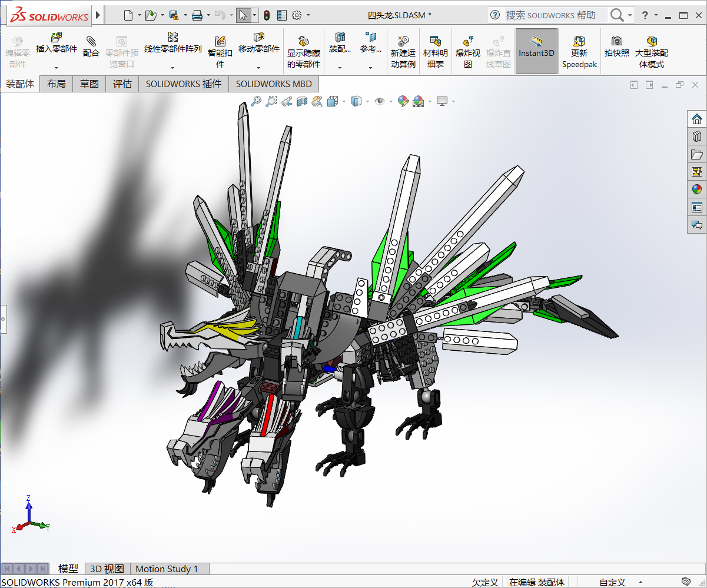This screenshot has height=588, width=707.
Task: Select the Zoom to Fit icon
Action: [255, 101]
